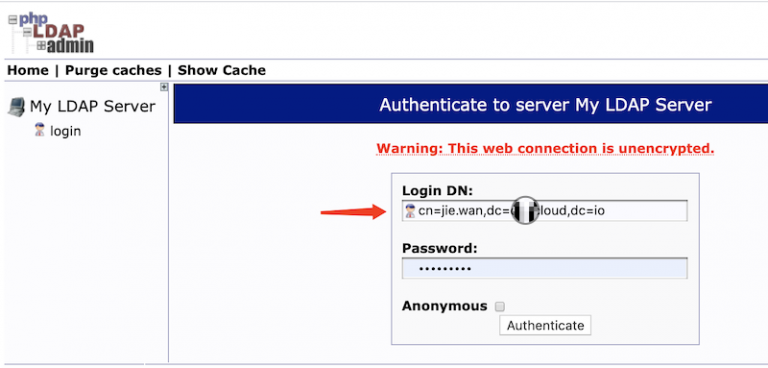The height and width of the screenshot is (368, 768).
Task: Click the user icon inside the Login DN field
Action: tap(410, 211)
